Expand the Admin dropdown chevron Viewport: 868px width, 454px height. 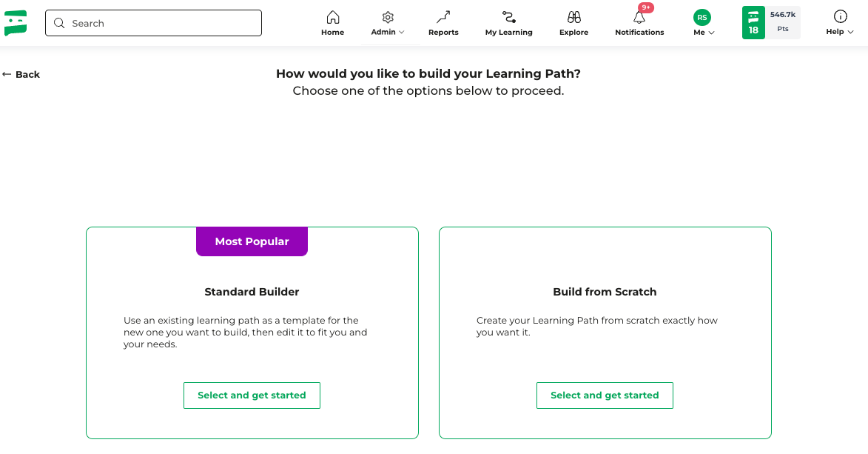(401, 32)
